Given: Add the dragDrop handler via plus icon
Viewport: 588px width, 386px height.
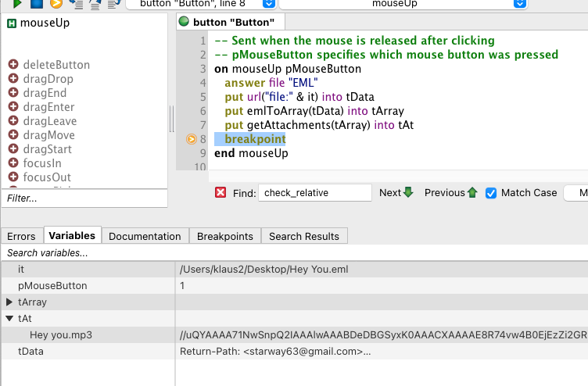Looking at the screenshot, I should point(13,79).
